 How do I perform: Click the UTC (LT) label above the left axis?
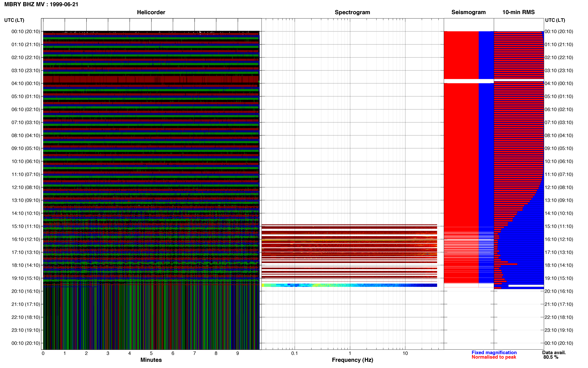(x=14, y=20)
